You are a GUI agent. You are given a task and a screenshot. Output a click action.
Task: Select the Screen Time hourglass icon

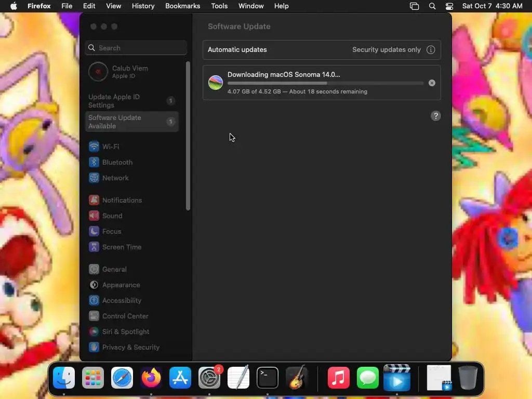(x=94, y=247)
